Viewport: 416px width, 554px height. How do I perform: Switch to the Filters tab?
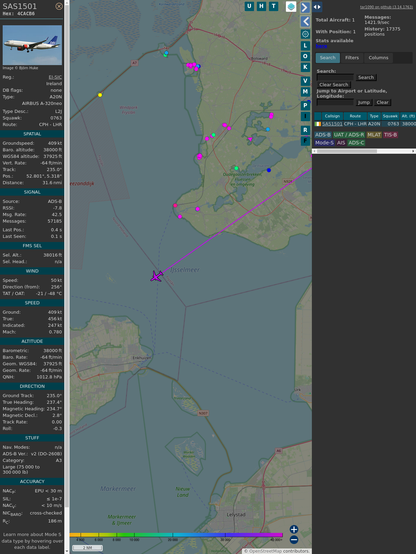tap(352, 58)
